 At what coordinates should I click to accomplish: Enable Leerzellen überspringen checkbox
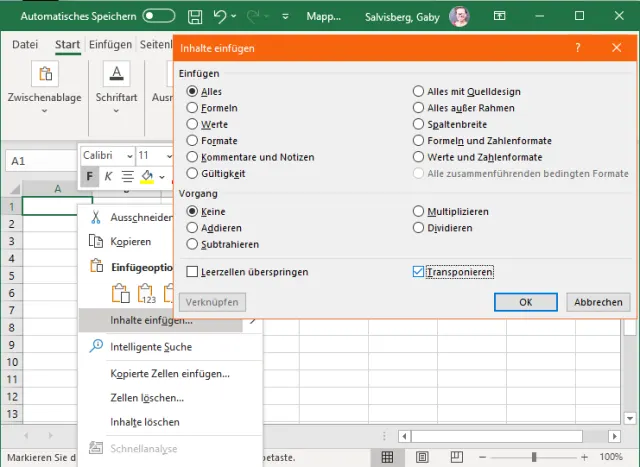click(x=193, y=271)
